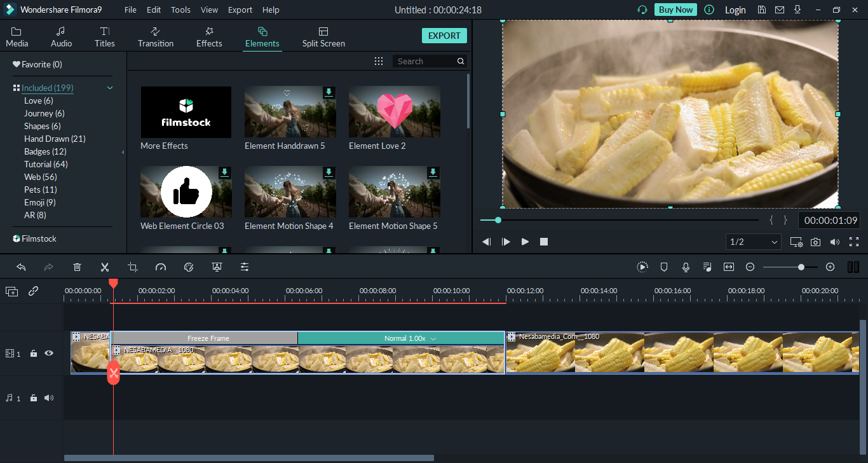Viewport: 868px width, 463px height.
Task: Open the Speed control icon
Action: coord(161,267)
